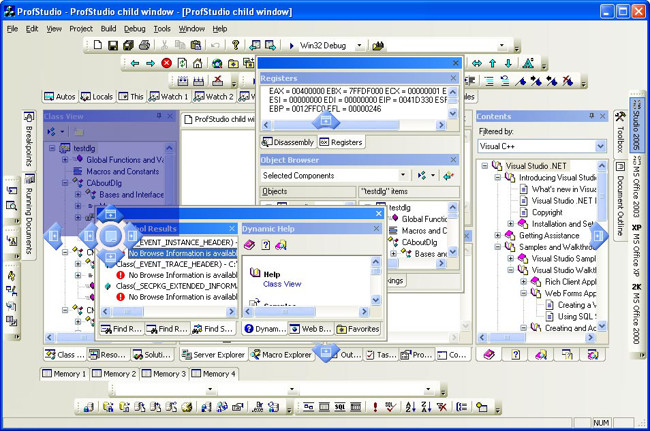Click the Font Size icon
This screenshot has height=431, width=650.
[528, 63]
